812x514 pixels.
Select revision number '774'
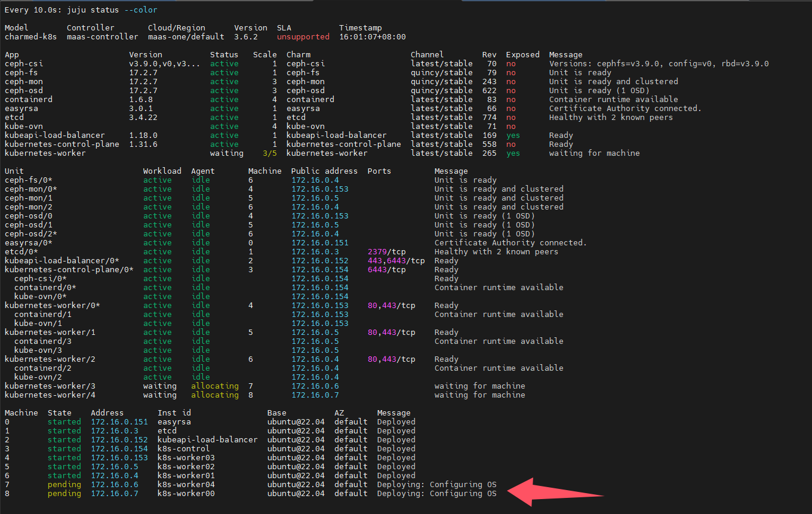click(x=490, y=118)
